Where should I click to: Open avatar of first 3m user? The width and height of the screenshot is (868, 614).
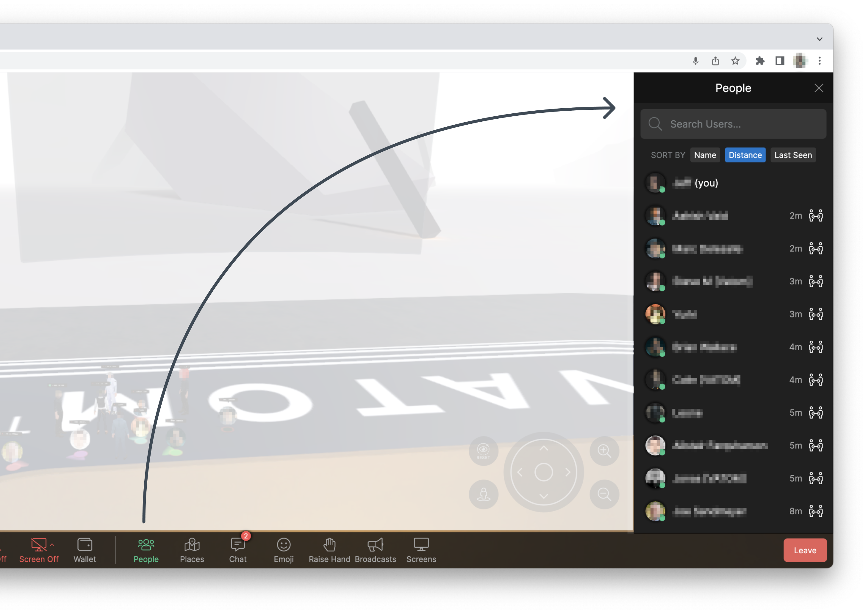655,281
